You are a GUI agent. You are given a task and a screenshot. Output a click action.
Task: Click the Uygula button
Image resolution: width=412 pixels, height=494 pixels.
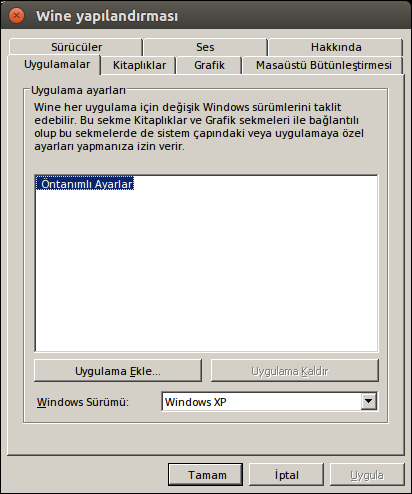(x=367, y=475)
